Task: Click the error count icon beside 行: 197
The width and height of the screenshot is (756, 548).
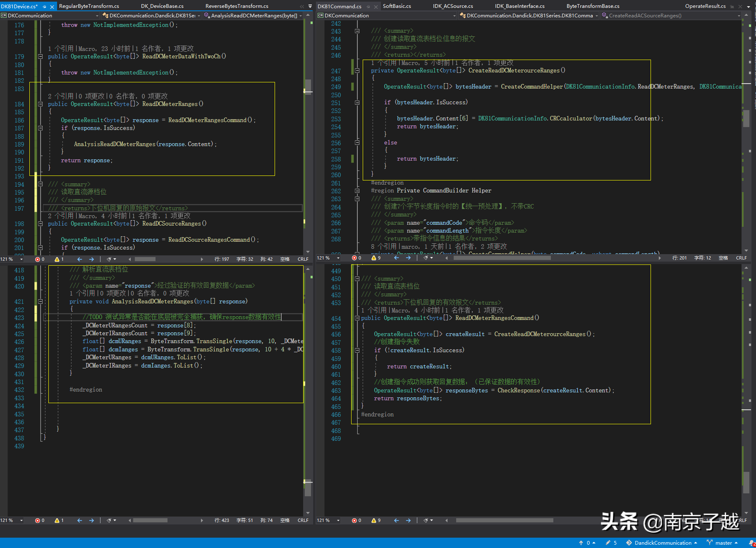Action: [38, 259]
